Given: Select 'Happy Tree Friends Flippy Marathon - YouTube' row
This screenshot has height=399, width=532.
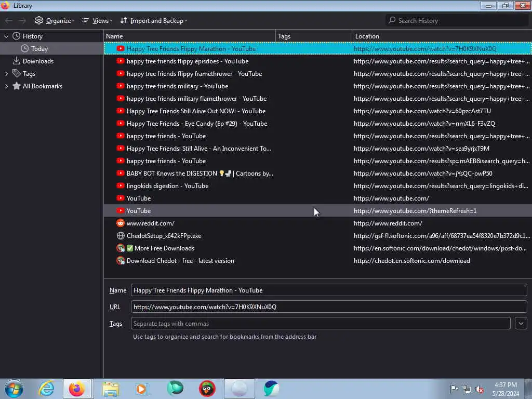Looking at the screenshot, I should 318,49.
